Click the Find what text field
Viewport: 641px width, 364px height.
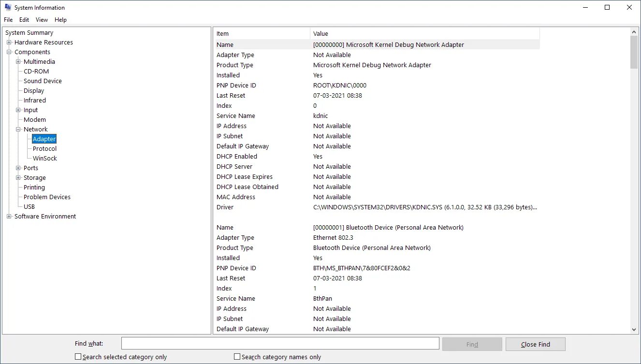(280, 344)
